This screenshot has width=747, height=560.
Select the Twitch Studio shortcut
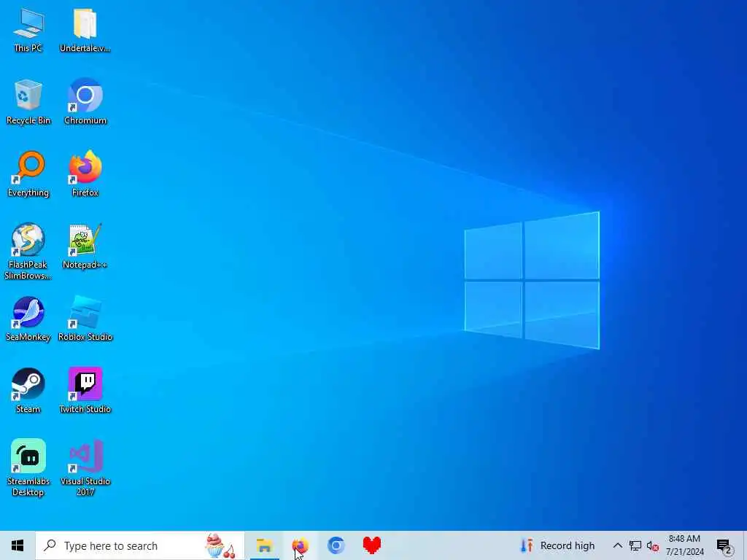(x=85, y=391)
